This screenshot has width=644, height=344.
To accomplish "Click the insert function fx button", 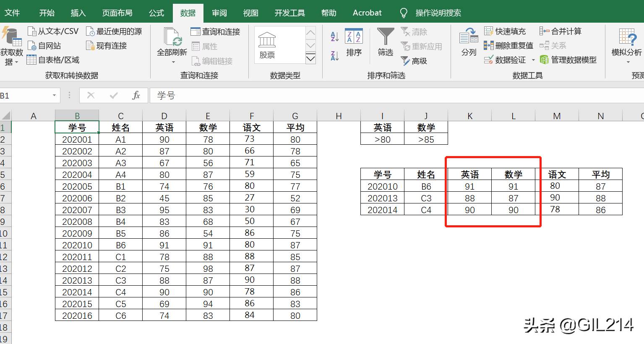I will 136,96.
